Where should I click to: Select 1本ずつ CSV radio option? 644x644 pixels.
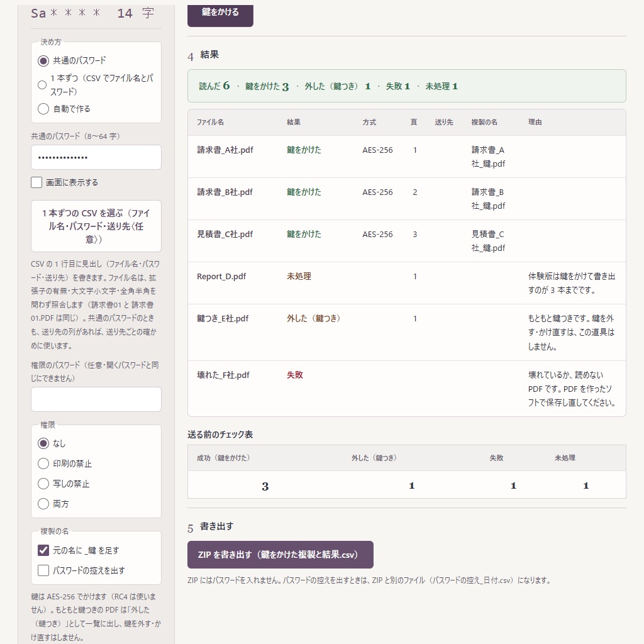coord(42,85)
